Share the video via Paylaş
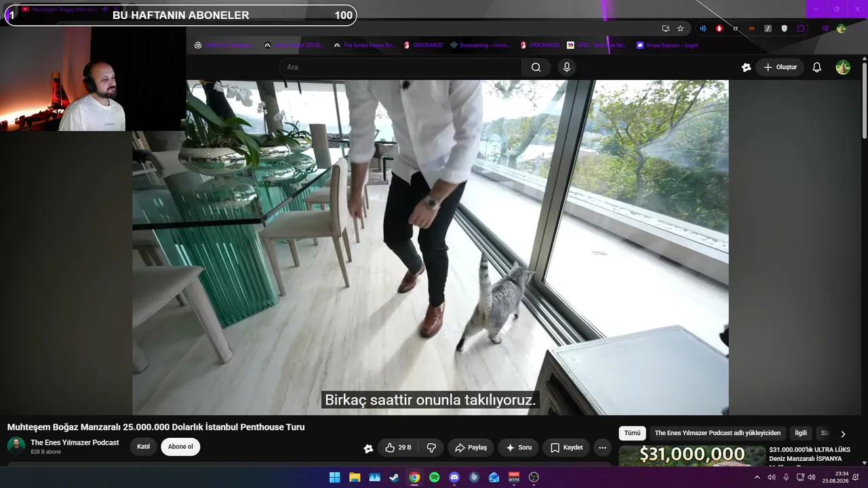Image resolution: width=868 pixels, height=488 pixels. coord(471,448)
